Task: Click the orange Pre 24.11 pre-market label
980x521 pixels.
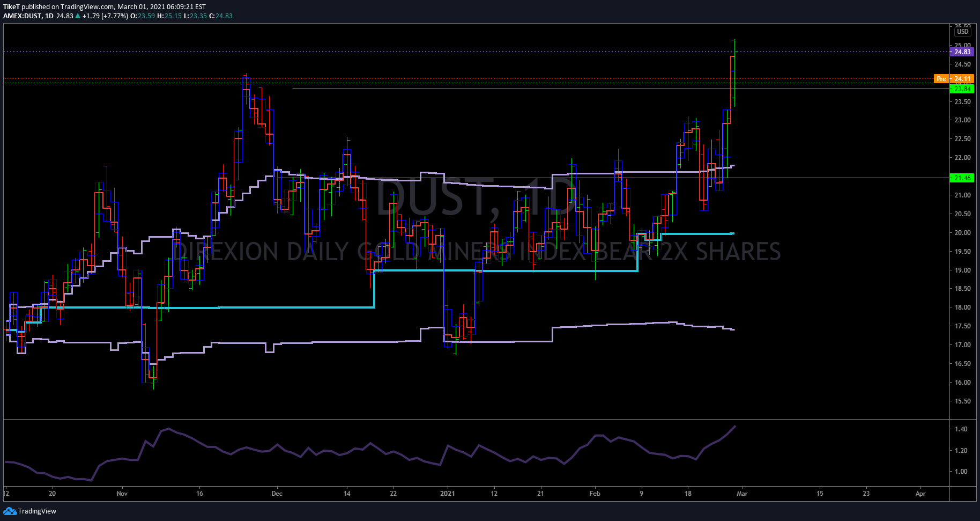Action: [954, 79]
